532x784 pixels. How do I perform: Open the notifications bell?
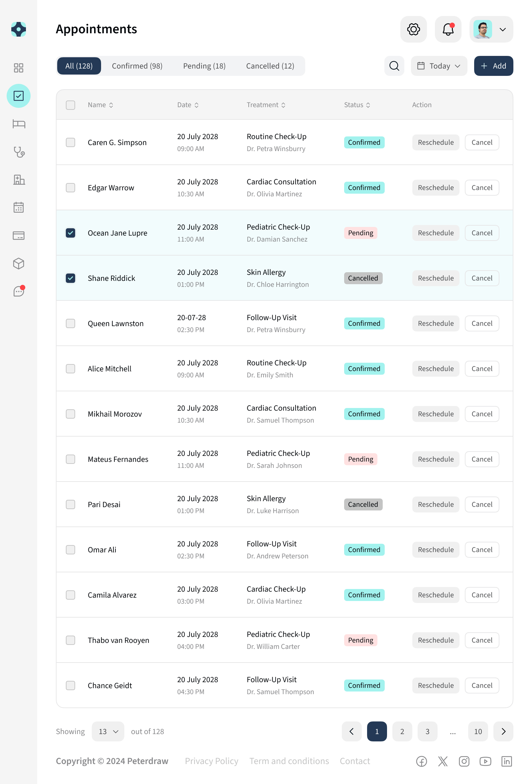click(448, 29)
